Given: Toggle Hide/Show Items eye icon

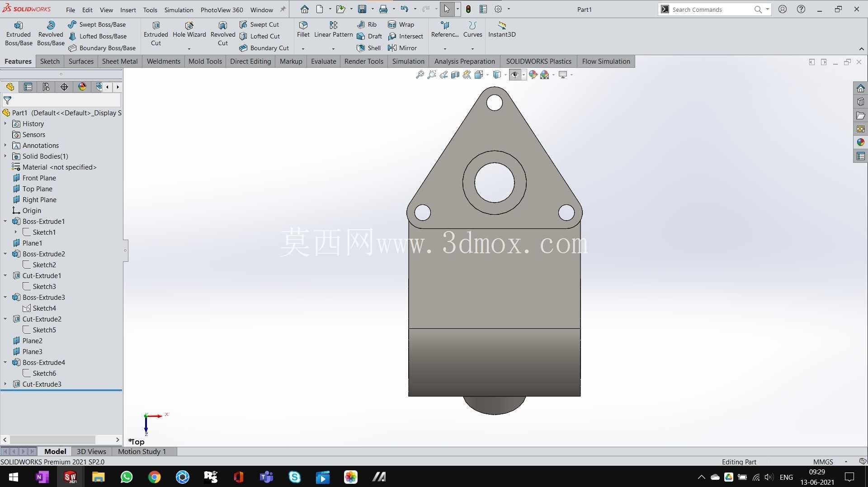Looking at the screenshot, I should [515, 75].
